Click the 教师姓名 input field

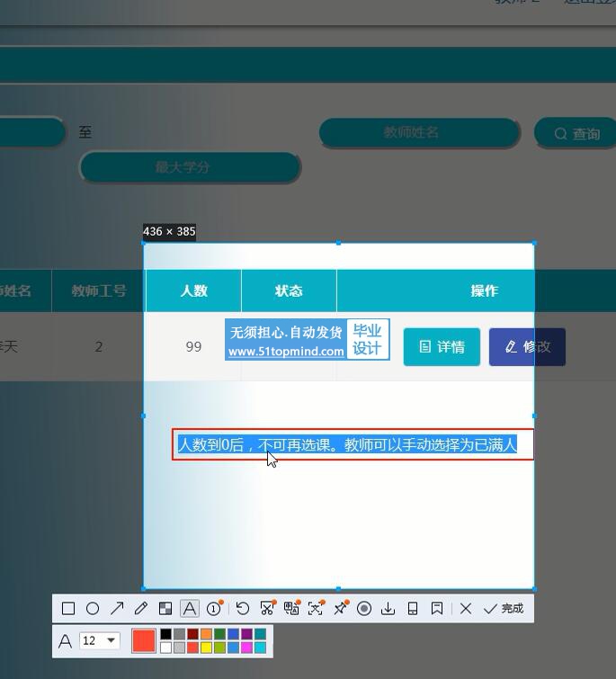(419, 133)
